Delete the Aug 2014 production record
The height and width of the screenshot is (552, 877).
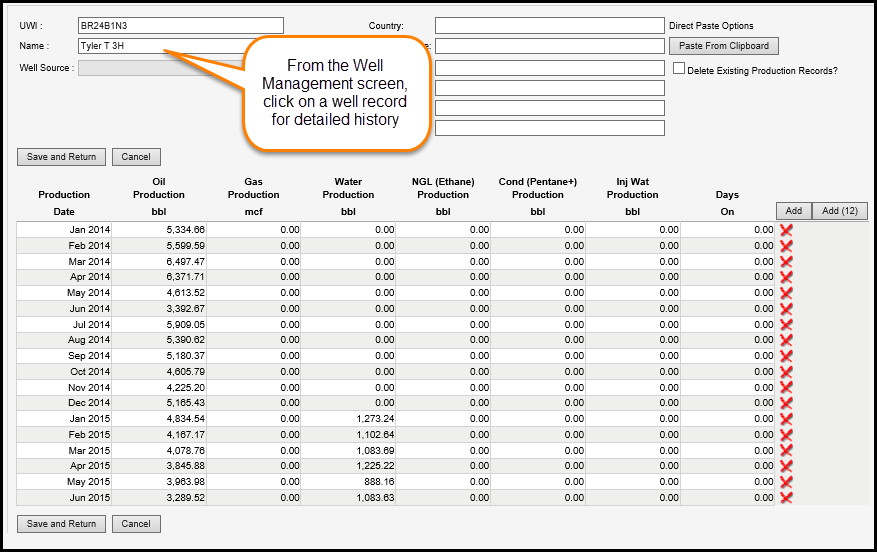(786, 340)
